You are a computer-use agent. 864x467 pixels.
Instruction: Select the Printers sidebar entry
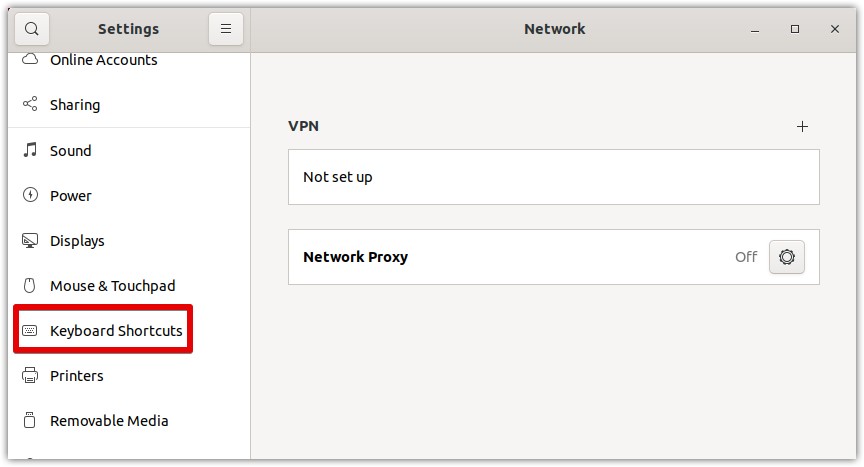[77, 376]
